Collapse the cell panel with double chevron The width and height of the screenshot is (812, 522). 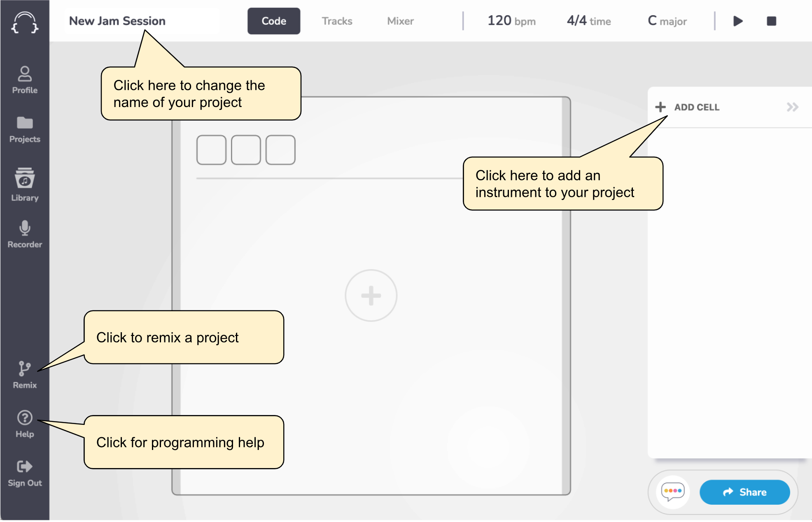(792, 107)
